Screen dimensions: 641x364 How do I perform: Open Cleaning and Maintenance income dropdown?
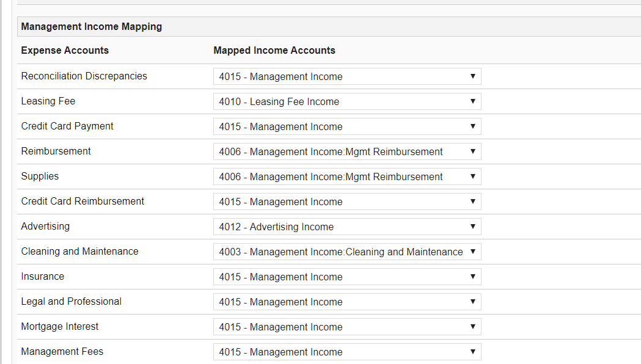(x=347, y=252)
